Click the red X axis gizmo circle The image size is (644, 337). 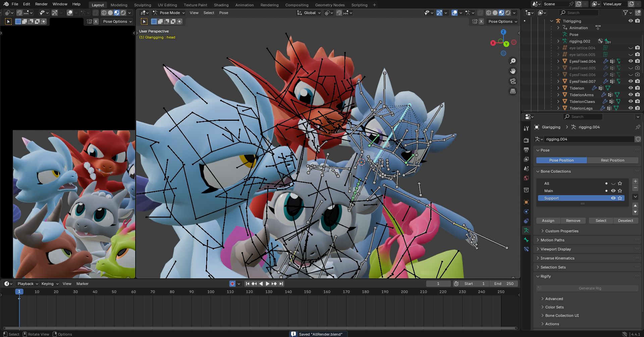(493, 43)
